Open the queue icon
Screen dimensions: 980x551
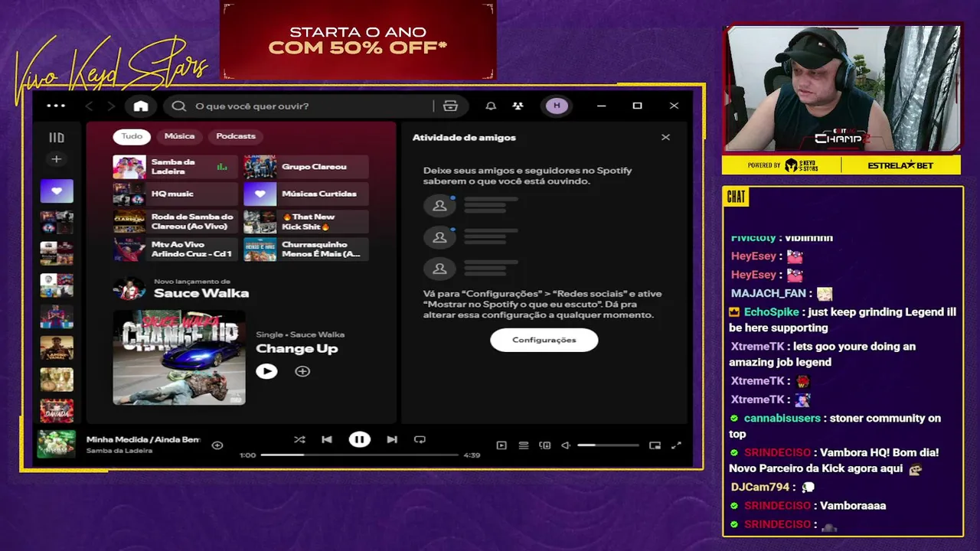click(x=524, y=445)
